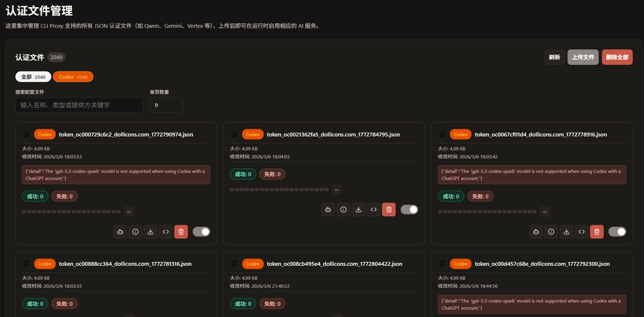Select the 全部 2040 filter tab
Image resolution: width=644 pixels, height=317 pixels.
(33, 77)
